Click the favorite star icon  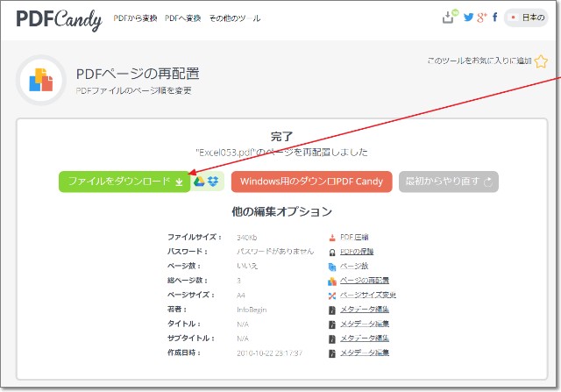541,61
